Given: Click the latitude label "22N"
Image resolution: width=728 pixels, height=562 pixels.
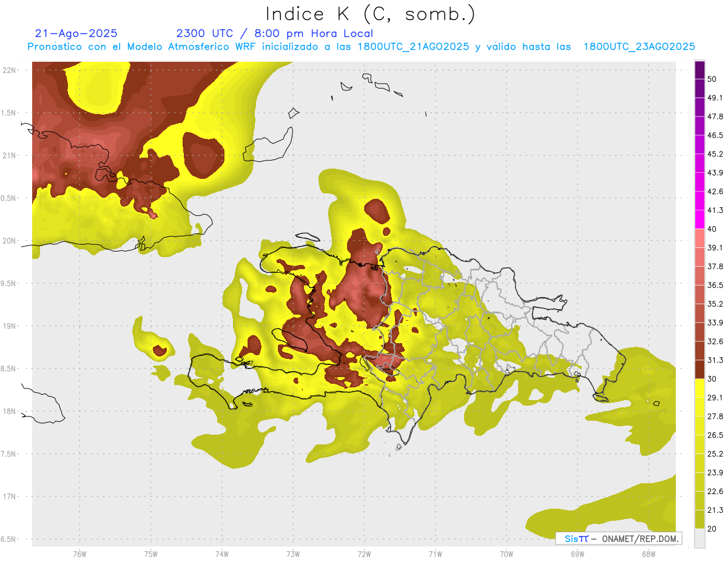Looking at the screenshot, I should pyautogui.click(x=9, y=70).
